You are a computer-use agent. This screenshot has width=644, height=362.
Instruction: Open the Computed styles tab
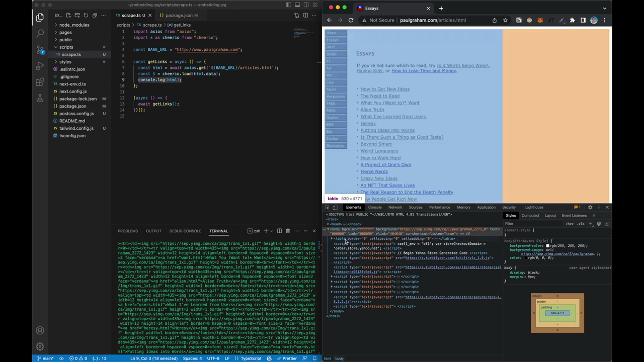tap(530, 216)
